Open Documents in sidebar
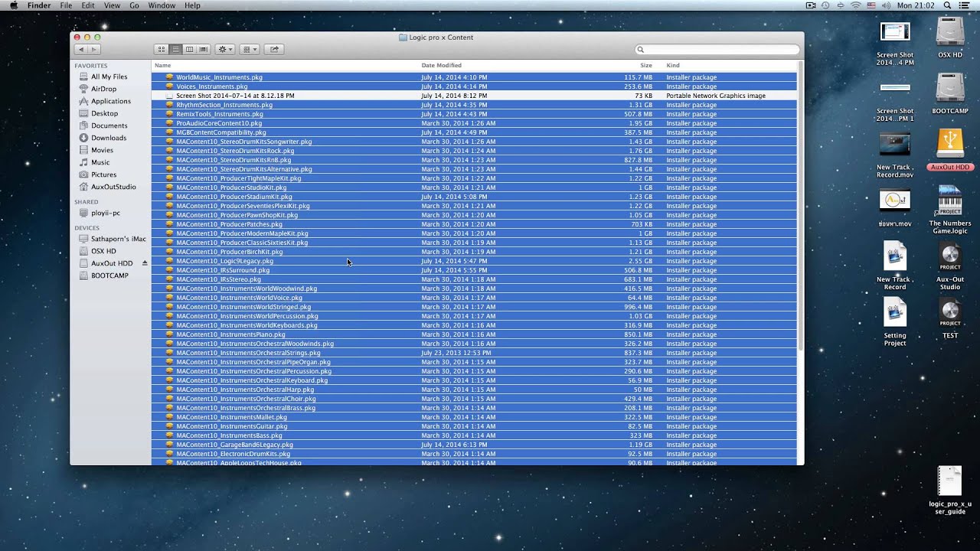The width and height of the screenshot is (980, 551). click(x=109, y=126)
